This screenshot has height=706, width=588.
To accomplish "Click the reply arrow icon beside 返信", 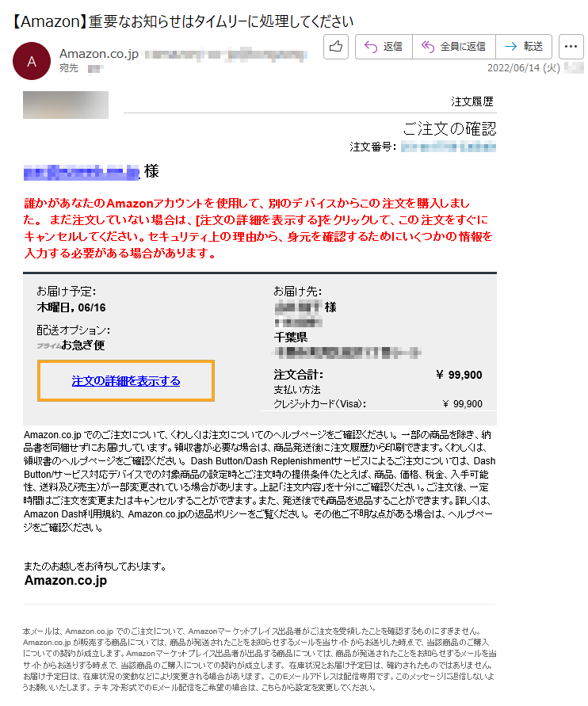I will (x=371, y=47).
